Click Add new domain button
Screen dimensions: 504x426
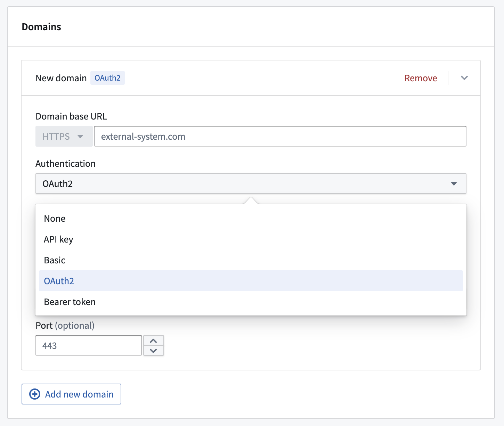[x=71, y=394]
